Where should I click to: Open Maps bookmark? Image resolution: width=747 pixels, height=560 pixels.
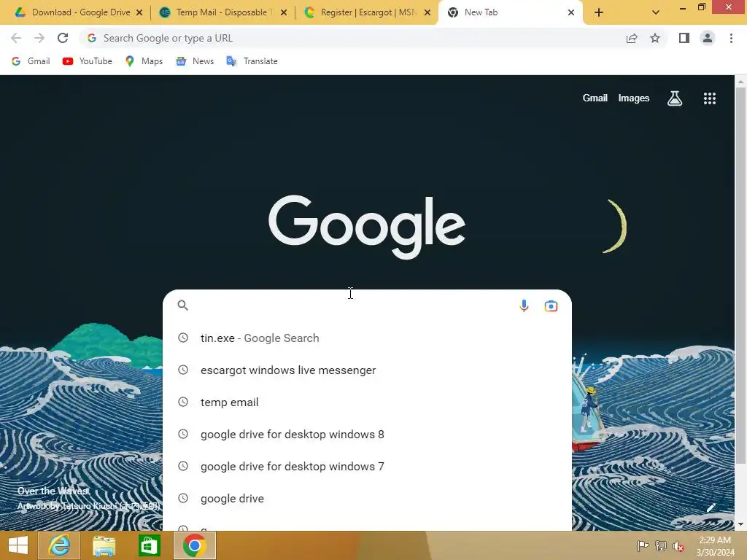click(144, 61)
